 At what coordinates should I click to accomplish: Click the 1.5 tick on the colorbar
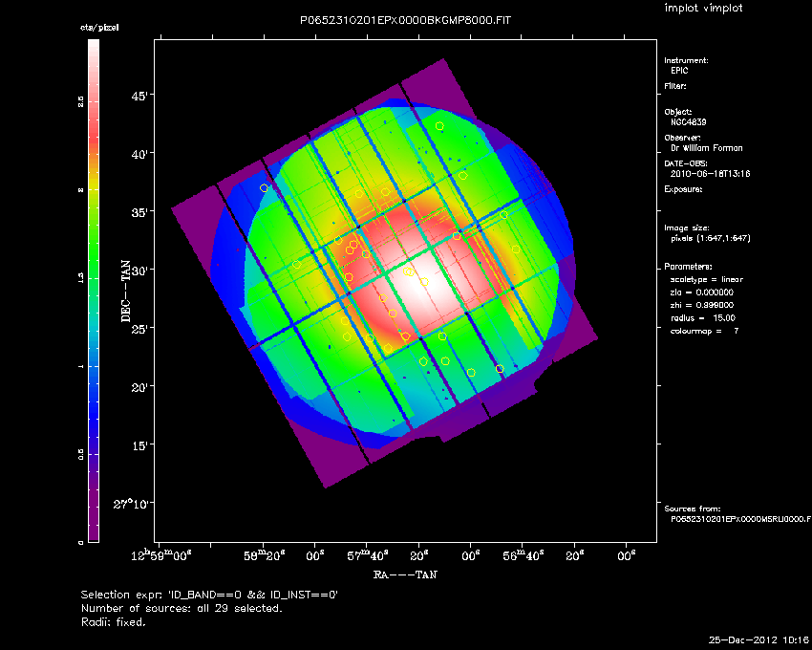pyautogui.click(x=81, y=278)
